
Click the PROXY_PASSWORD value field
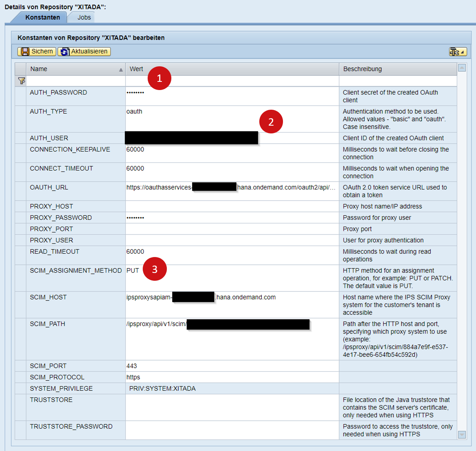point(232,218)
